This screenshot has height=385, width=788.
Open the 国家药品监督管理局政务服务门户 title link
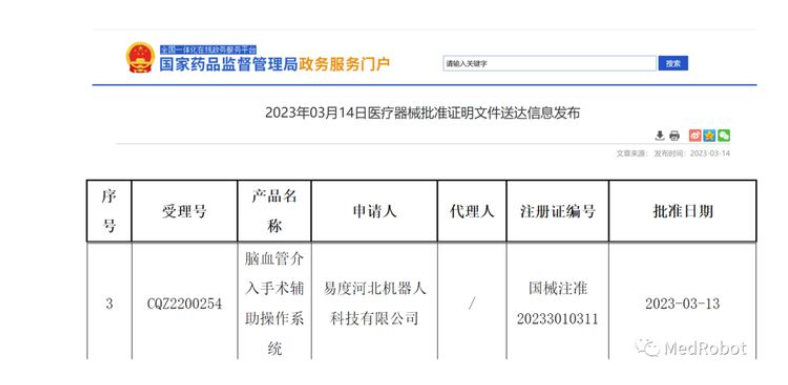coord(274,64)
